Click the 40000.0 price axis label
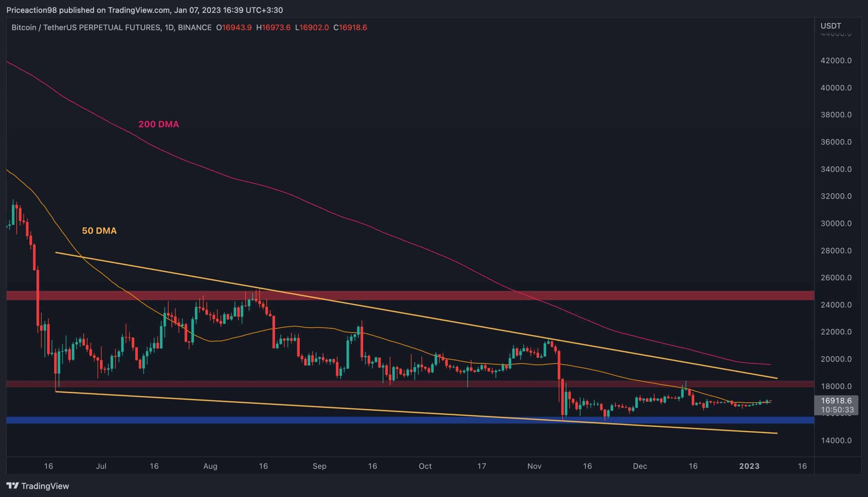 (x=836, y=88)
